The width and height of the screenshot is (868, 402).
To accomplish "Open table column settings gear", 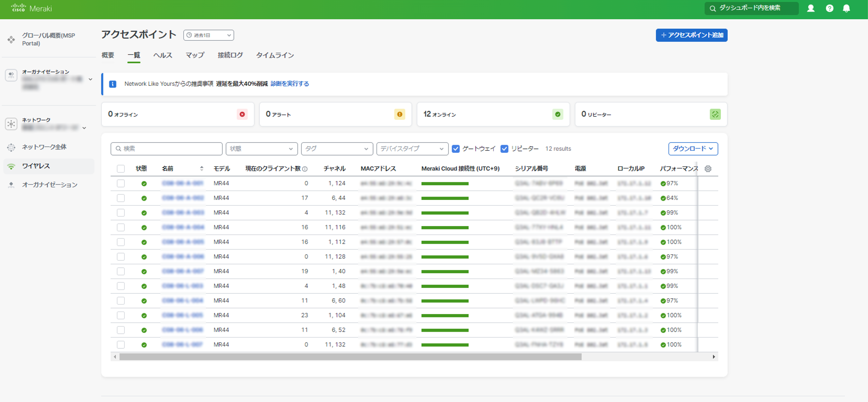I will pyautogui.click(x=708, y=169).
